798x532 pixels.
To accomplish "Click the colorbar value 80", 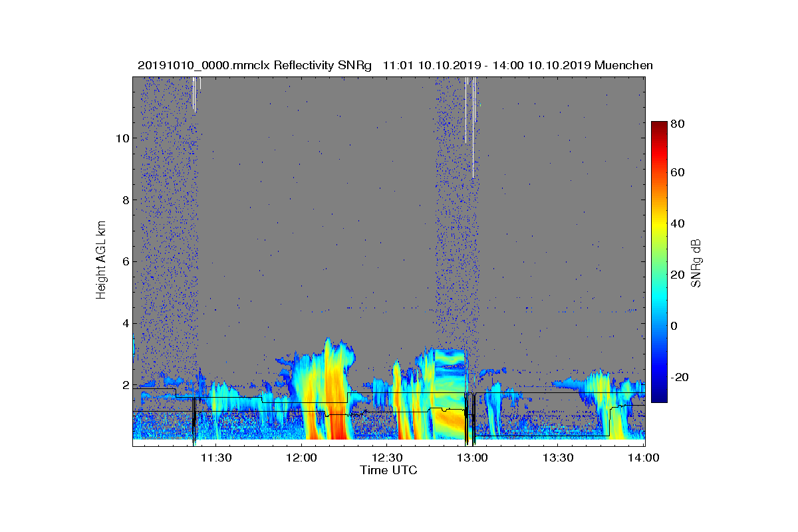I will 678,124.
